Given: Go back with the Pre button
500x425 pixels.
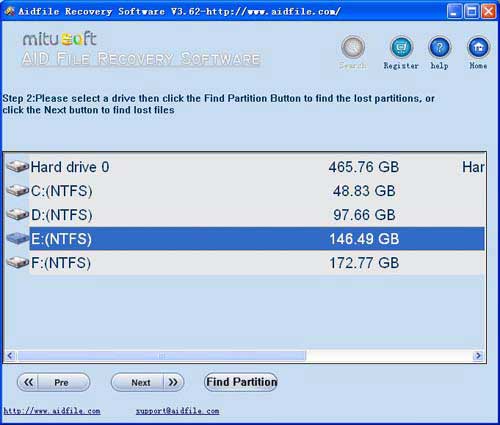Looking at the screenshot, I should click(53, 382).
